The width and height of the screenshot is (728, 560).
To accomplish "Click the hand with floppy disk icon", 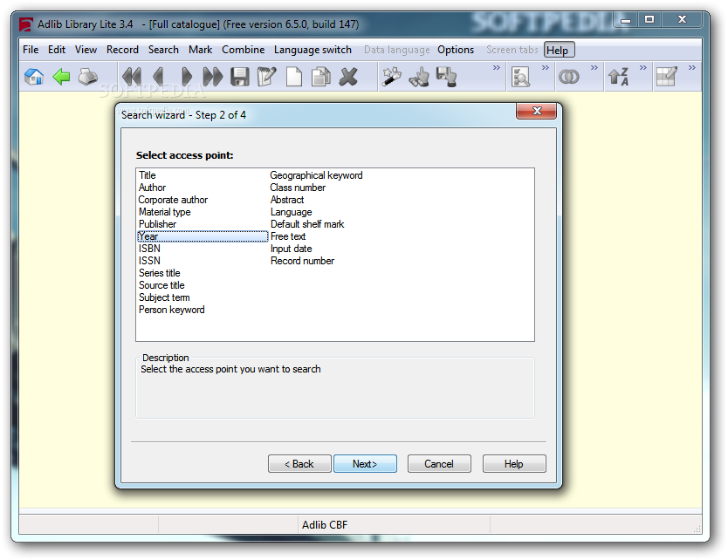I will [446, 77].
